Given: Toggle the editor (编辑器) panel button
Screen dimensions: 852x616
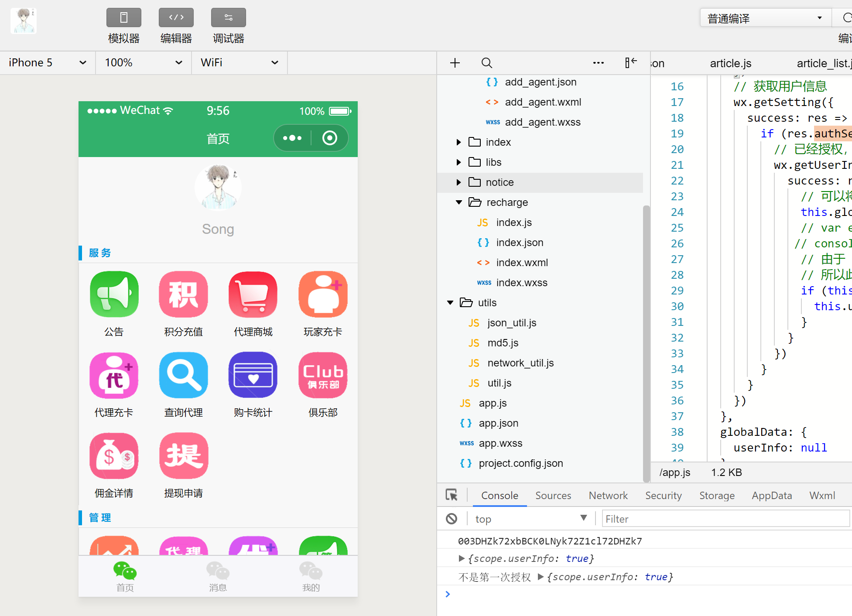Looking at the screenshot, I should click(x=176, y=18).
